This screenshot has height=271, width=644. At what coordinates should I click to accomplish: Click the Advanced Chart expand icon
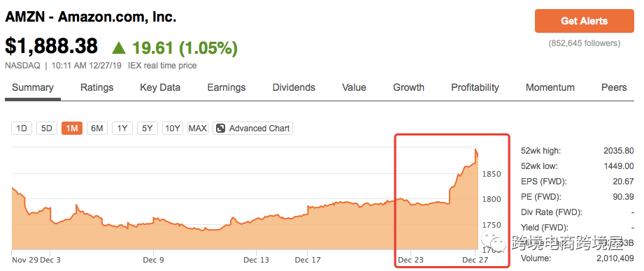click(x=220, y=129)
